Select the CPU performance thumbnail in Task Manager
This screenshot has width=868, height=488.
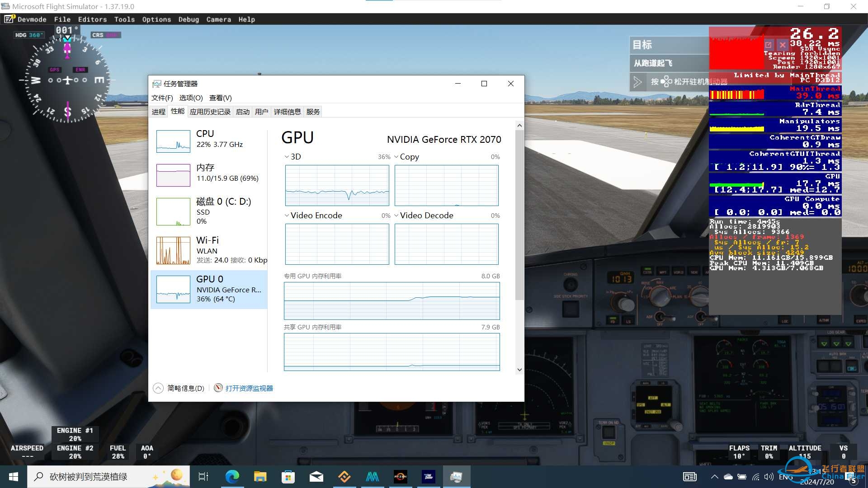click(x=173, y=141)
